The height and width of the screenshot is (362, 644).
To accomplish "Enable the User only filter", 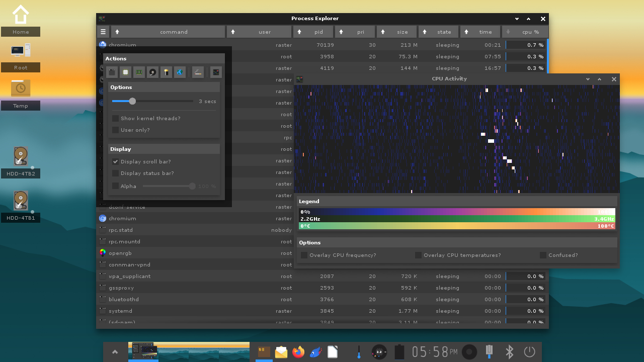I will (x=115, y=130).
